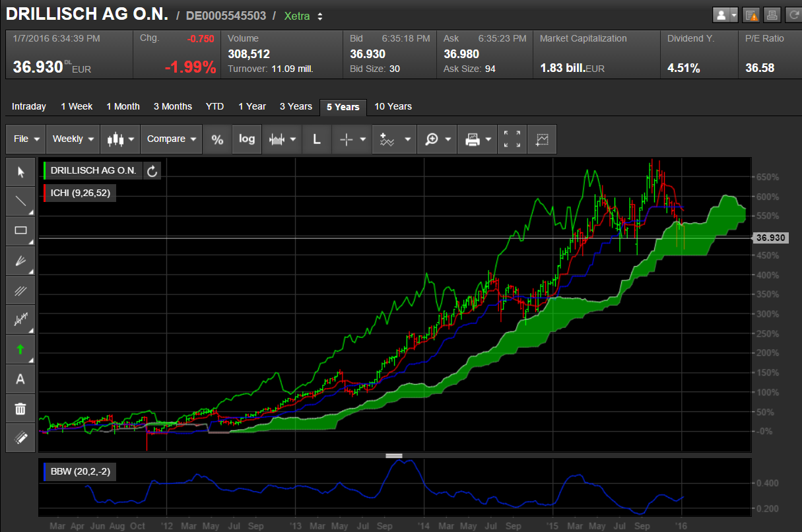Image resolution: width=802 pixels, height=532 pixels.
Task: Select the text annotation A tool
Action: point(20,379)
